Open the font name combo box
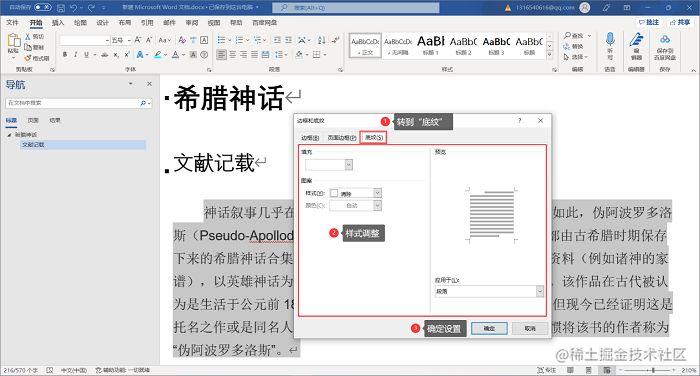Screen dimensions: 700x376 [84, 40]
